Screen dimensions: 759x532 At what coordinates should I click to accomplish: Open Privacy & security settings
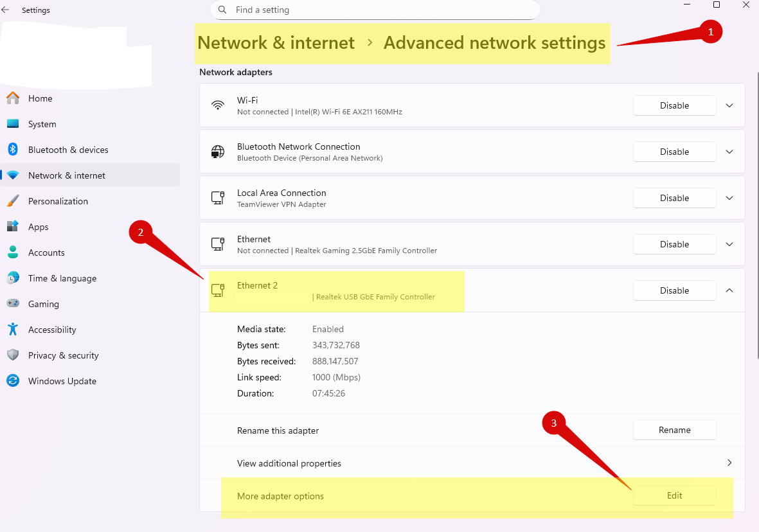(x=63, y=355)
